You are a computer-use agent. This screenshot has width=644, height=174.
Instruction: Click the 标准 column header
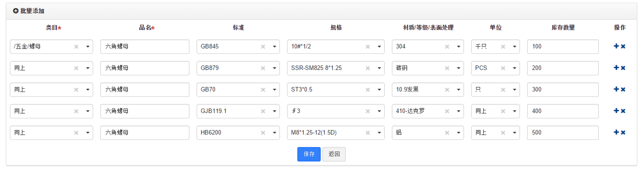238,28
